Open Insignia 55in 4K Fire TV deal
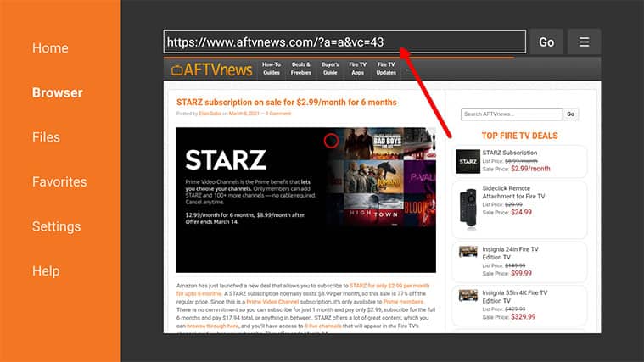The height and width of the screenshot is (362, 644). (515, 297)
